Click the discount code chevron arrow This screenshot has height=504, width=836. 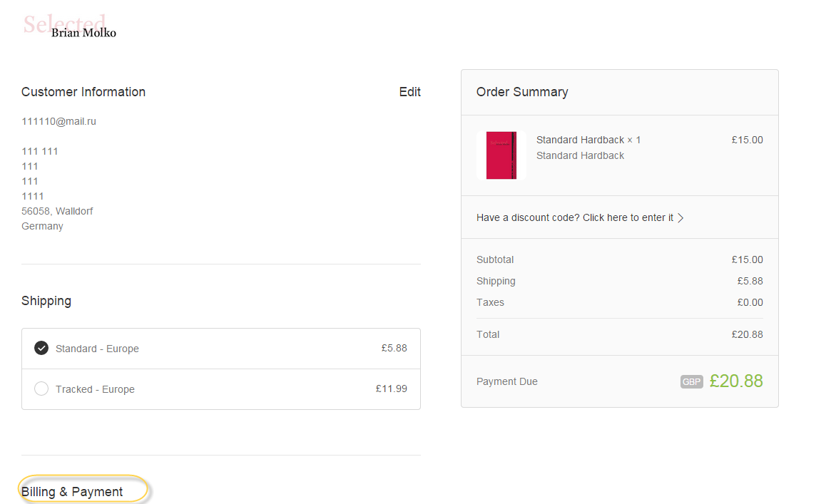click(680, 218)
